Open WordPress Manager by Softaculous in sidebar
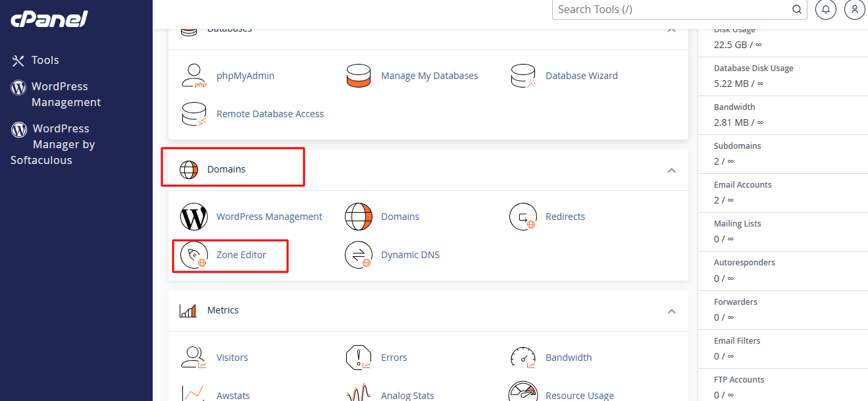Screen dimensions: 868x401 click(x=53, y=144)
